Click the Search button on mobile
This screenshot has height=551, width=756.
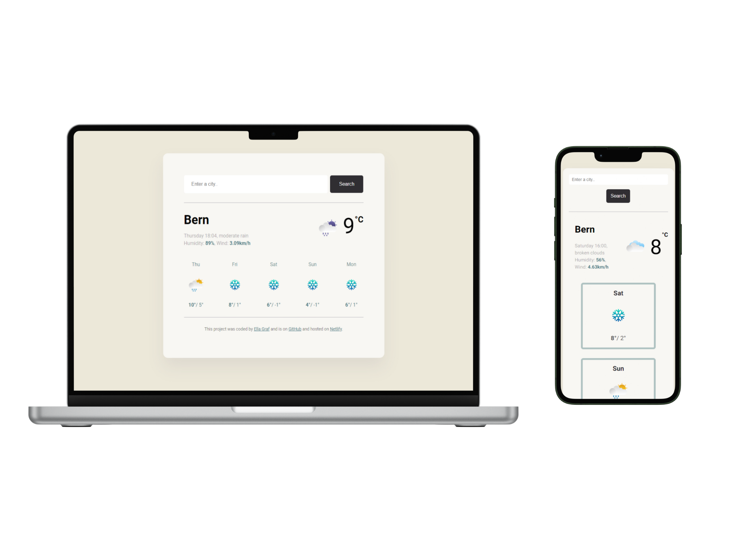[x=618, y=194]
